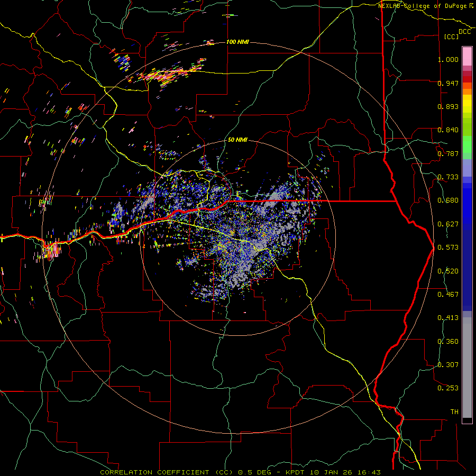Click the 0.520 color scale value

448,271
